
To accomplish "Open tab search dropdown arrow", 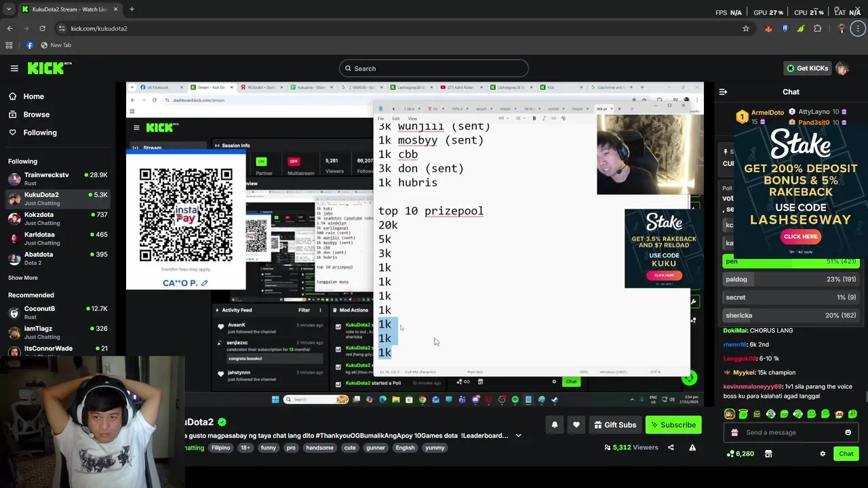I will point(8,9).
